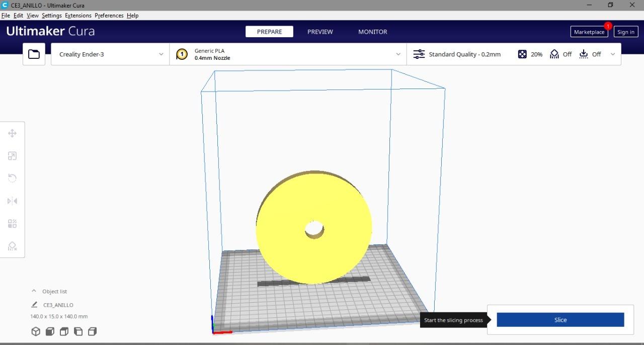Switch to left side view cube icon

pyautogui.click(x=78, y=331)
